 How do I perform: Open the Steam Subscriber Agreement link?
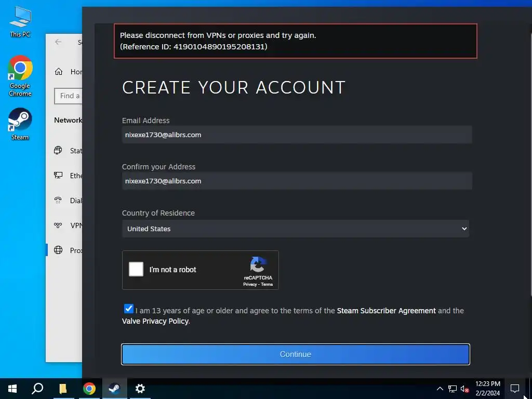(386, 311)
